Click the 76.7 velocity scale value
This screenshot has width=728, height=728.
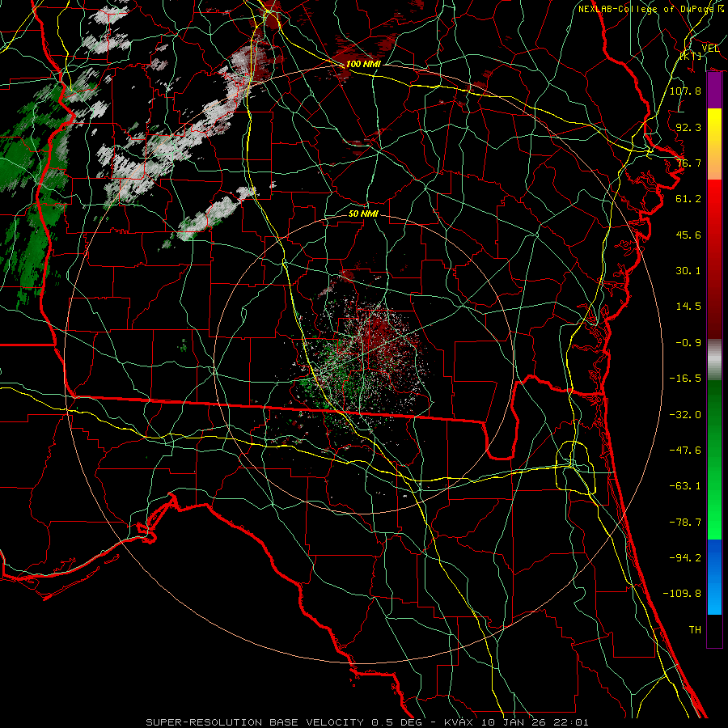pyautogui.click(x=688, y=163)
